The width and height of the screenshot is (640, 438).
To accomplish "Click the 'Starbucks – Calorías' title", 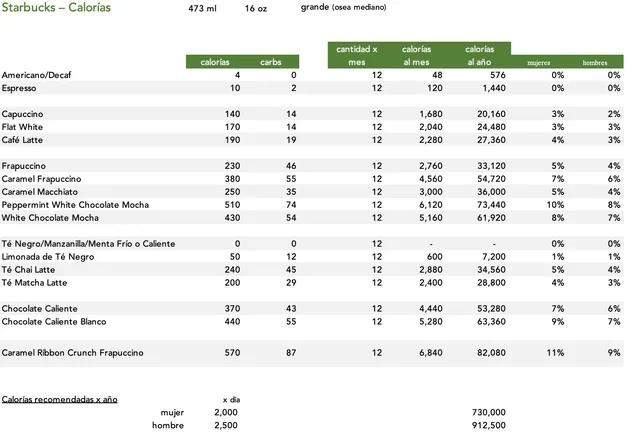I will [56, 7].
